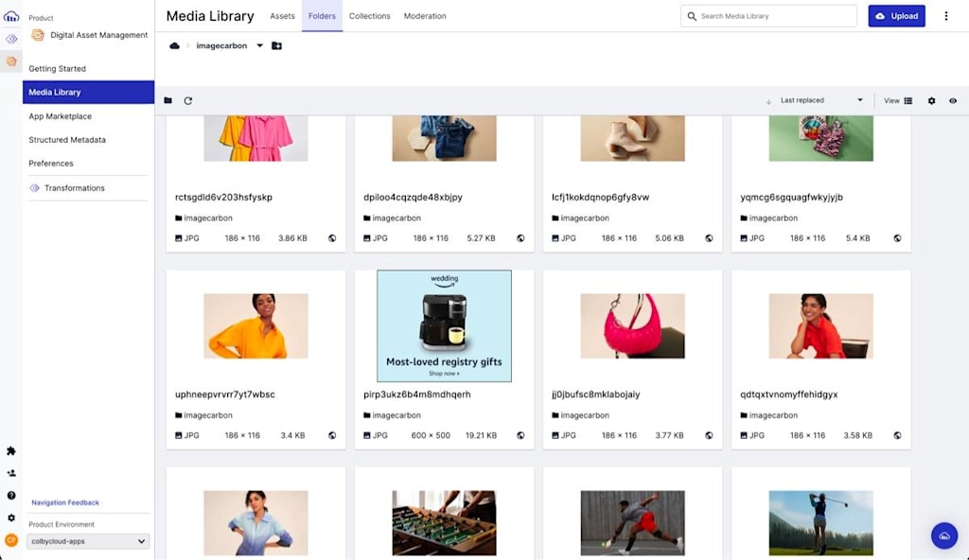
Task: Click the Digital Asset Management product title
Action: pos(98,35)
